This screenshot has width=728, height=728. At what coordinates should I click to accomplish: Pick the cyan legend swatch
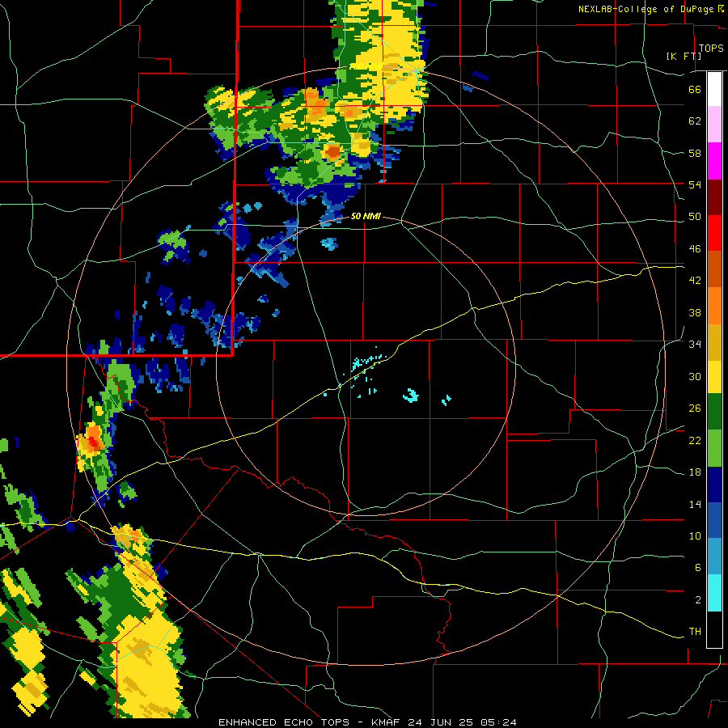(x=714, y=593)
